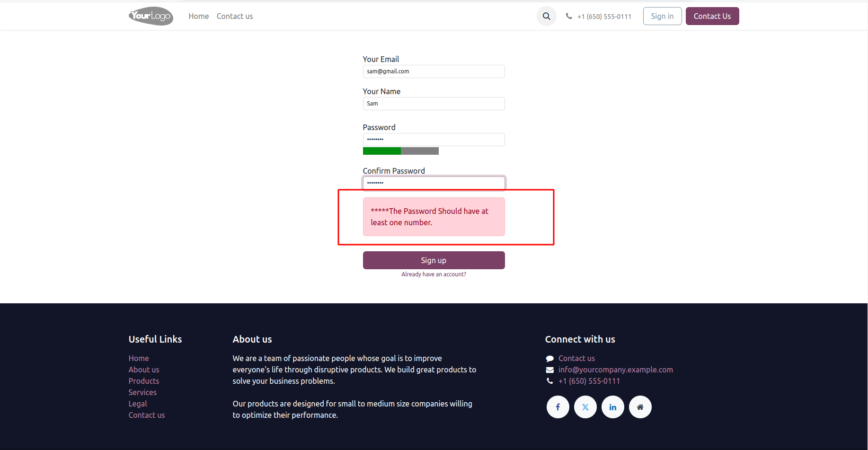Follow the 'Already have an account?' link
868x450 pixels.
pos(434,274)
